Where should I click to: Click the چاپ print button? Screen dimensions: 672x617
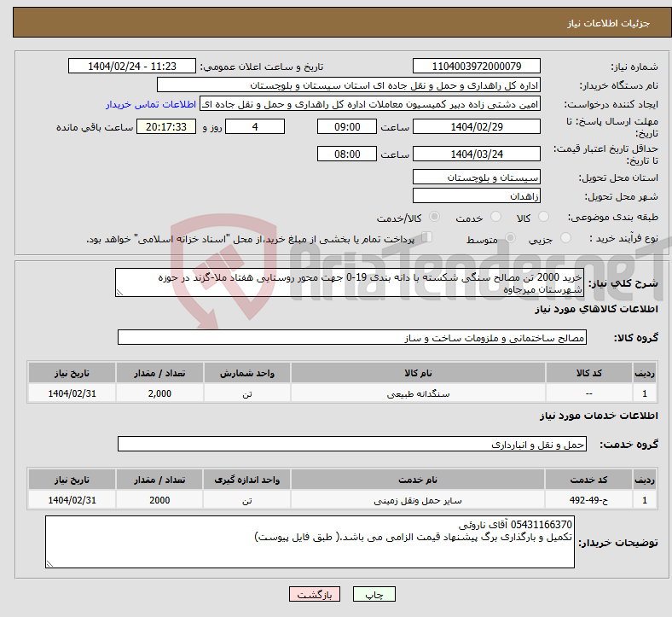coord(374,594)
